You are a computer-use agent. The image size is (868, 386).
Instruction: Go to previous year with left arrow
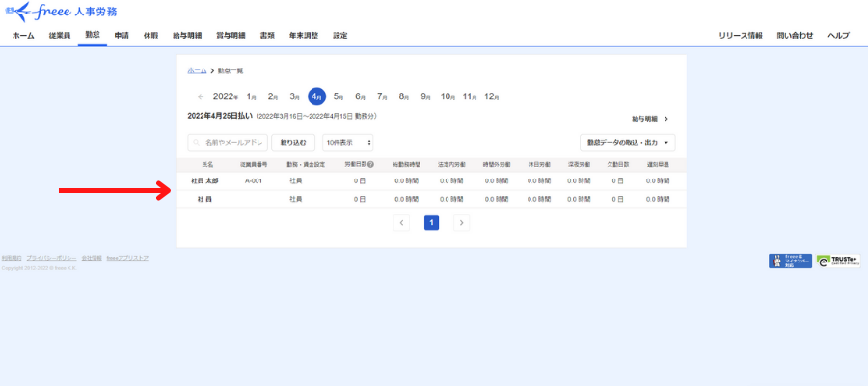point(201,96)
